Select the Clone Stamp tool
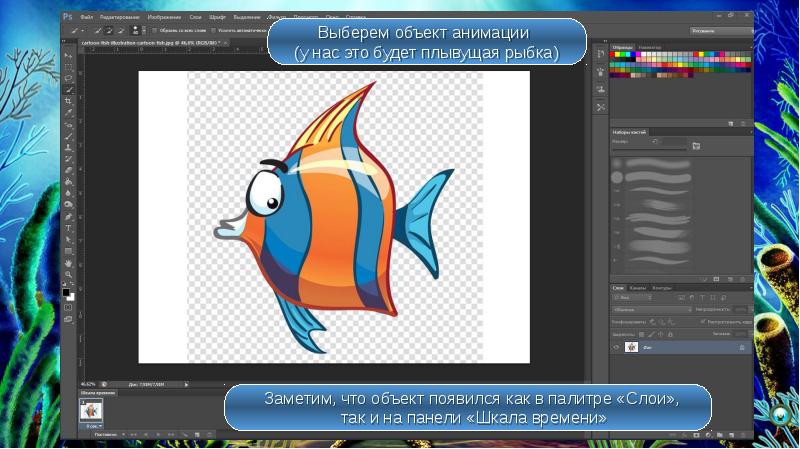The width and height of the screenshot is (800, 449). point(68,147)
